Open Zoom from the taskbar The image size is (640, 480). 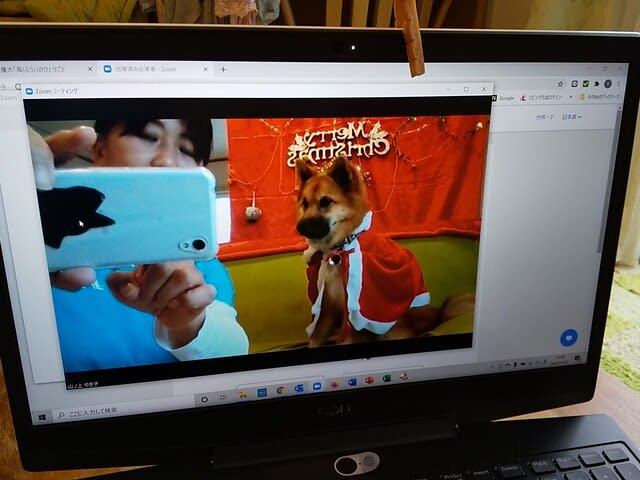[x=317, y=386]
